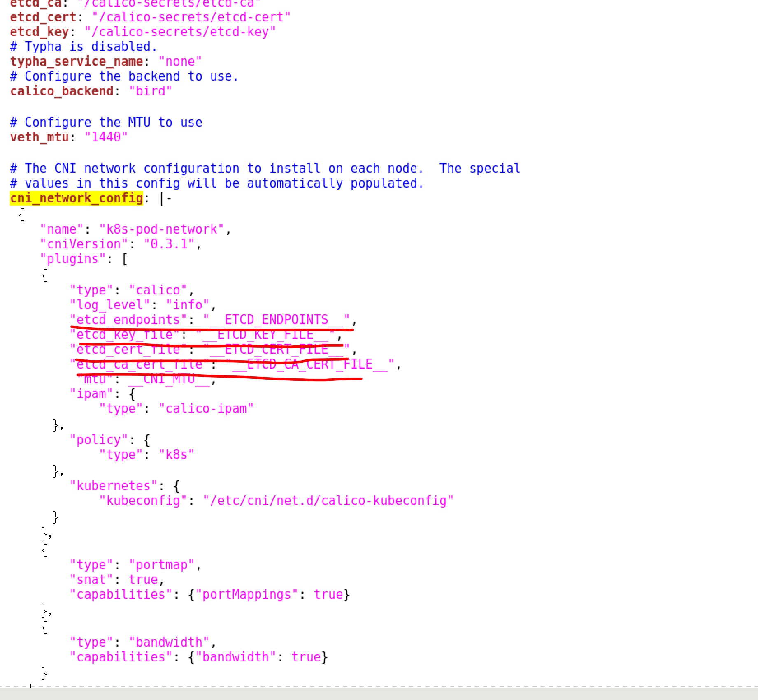
Task: Click the comment line starting '# The CNI network configuration'
Action: pos(265,169)
